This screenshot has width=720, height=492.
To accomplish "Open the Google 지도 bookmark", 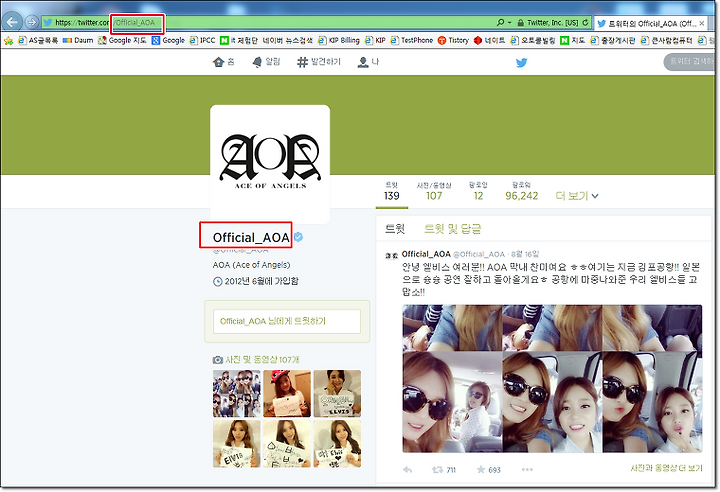I will [122, 40].
